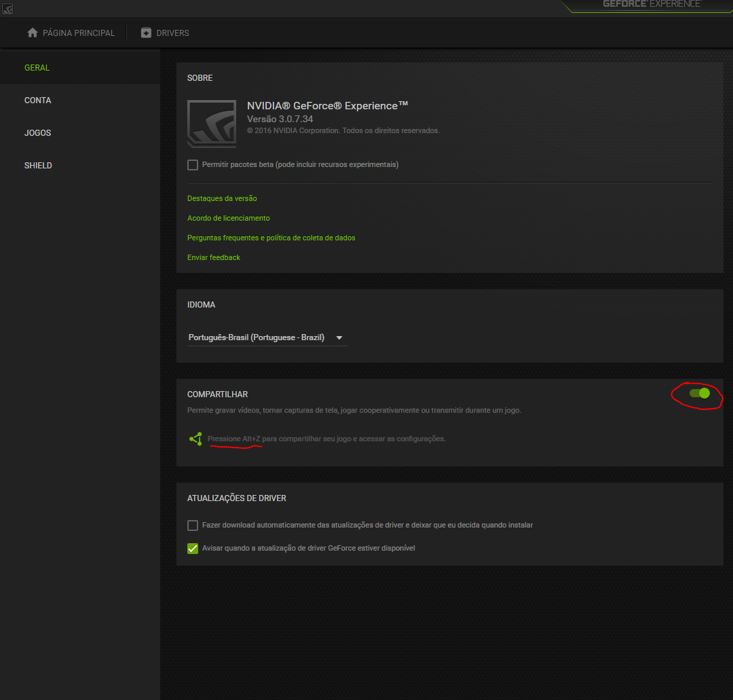Select Conta in the sidebar
Screen dimensions: 733x700
click(80, 100)
